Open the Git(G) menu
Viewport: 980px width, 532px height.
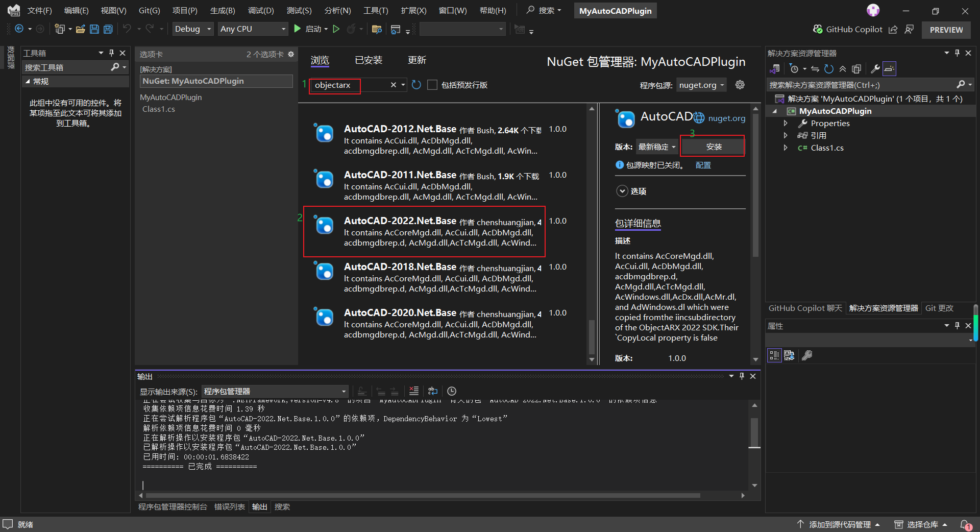point(149,11)
